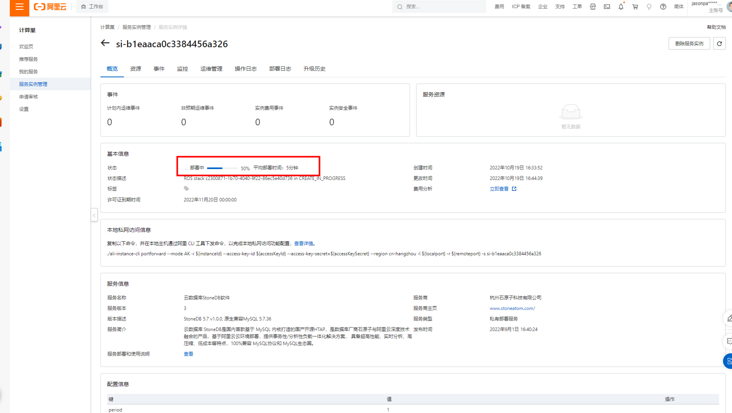Select 我的服务 in the sidebar
Viewport: 732px width, 413px height.
pyautogui.click(x=28, y=71)
